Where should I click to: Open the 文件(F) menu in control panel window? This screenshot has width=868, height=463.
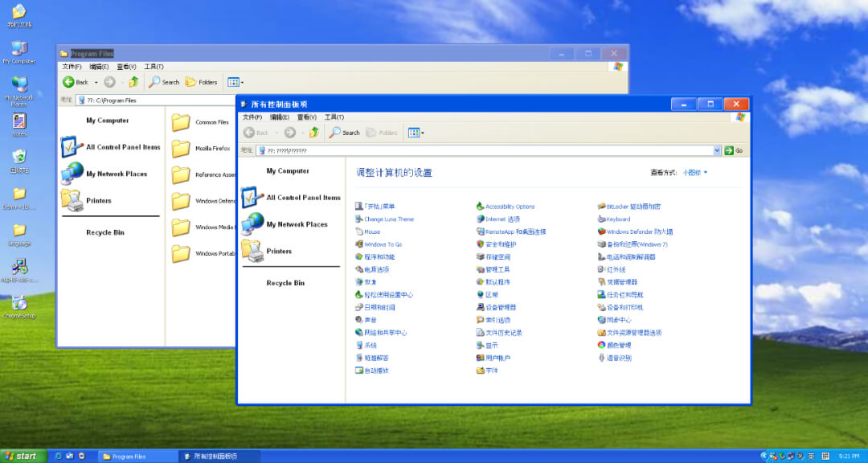(252, 117)
